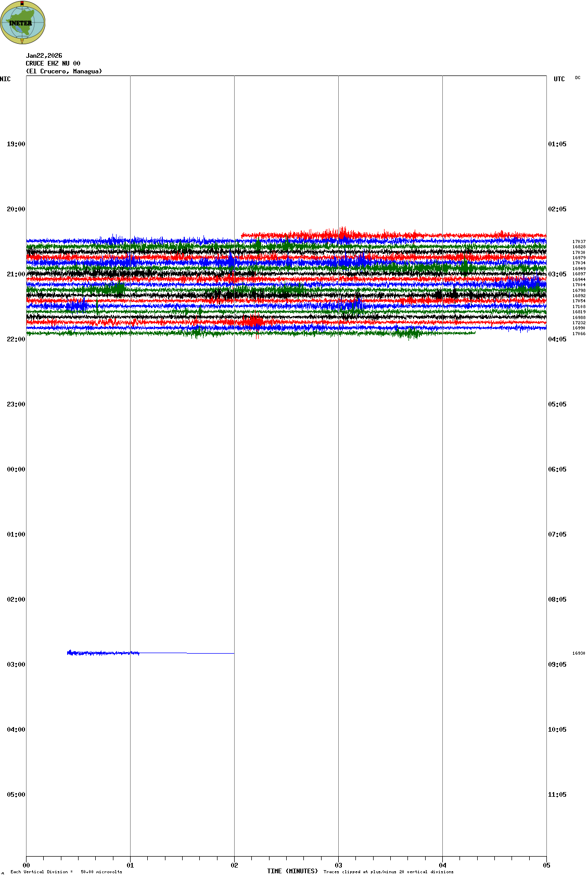
Task: Click the 17037 value at top of list
Action: tap(579, 241)
